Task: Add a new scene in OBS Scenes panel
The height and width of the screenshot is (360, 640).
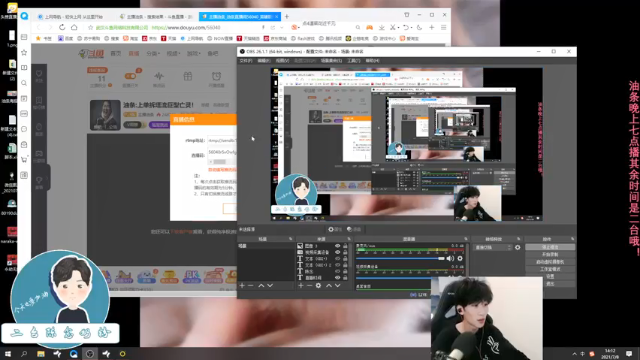Action: 242,286
